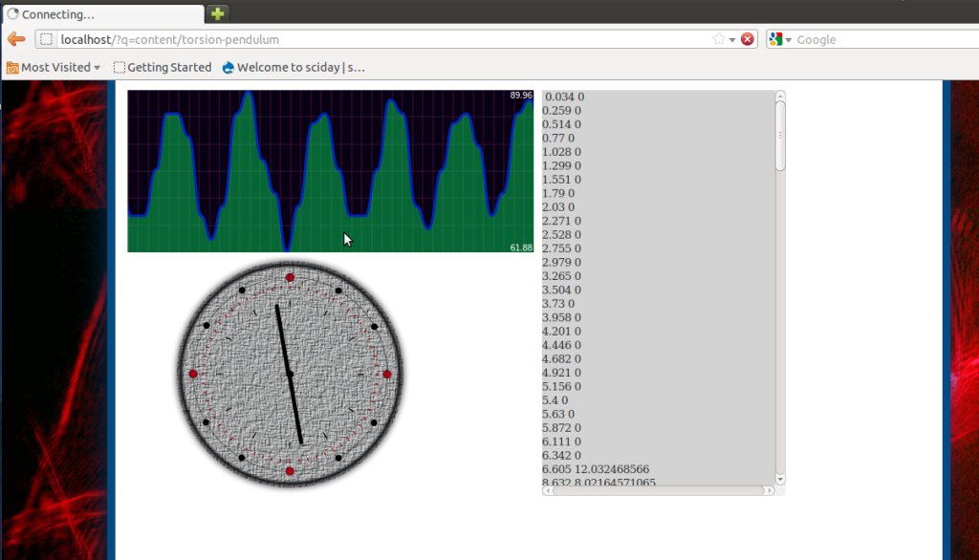Screen dimensions: 979x560
Task: Click red dot at left of dial
Action: pos(193,374)
